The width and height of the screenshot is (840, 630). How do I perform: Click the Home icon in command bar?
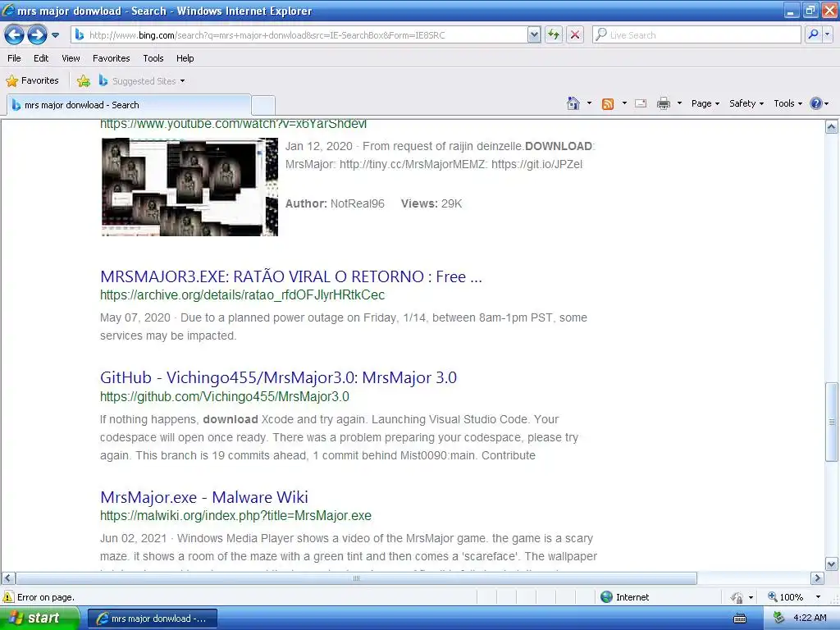pyautogui.click(x=573, y=103)
